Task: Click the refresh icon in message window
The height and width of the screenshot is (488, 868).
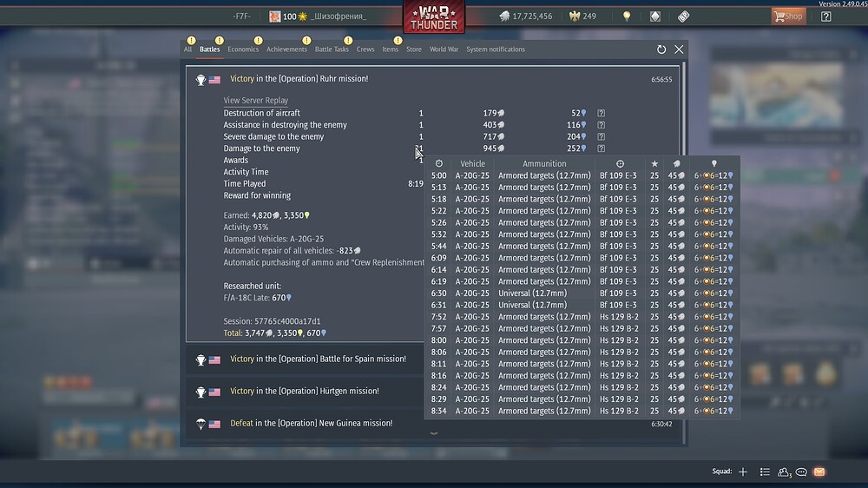Action: [661, 50]
